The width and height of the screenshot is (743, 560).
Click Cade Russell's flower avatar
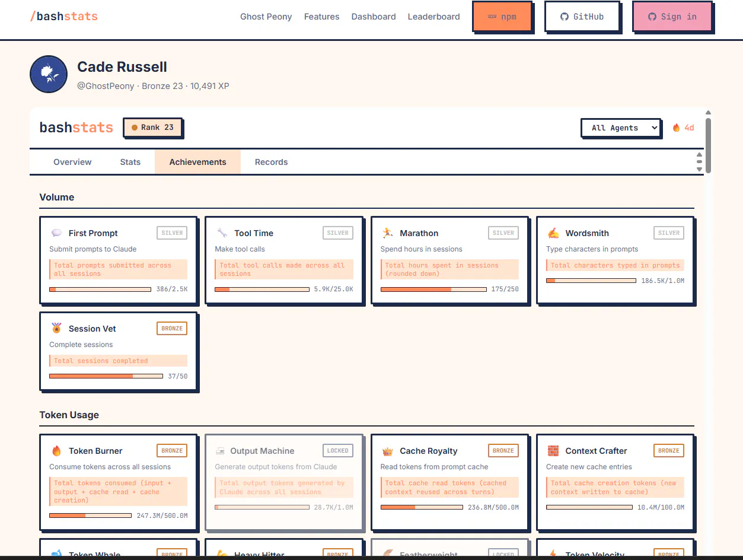pyautogui.click(x=49, y=74)
